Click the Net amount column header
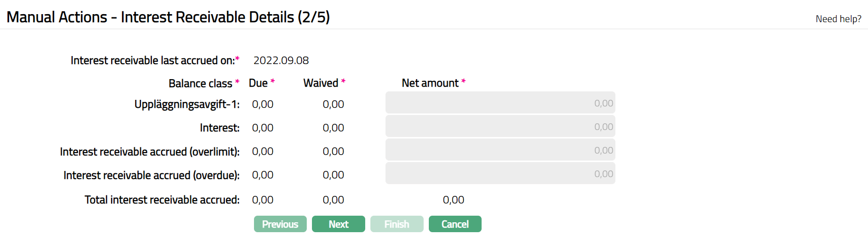Image resolution: width=868 pixels, height=243 pixels. coord(430,83)
